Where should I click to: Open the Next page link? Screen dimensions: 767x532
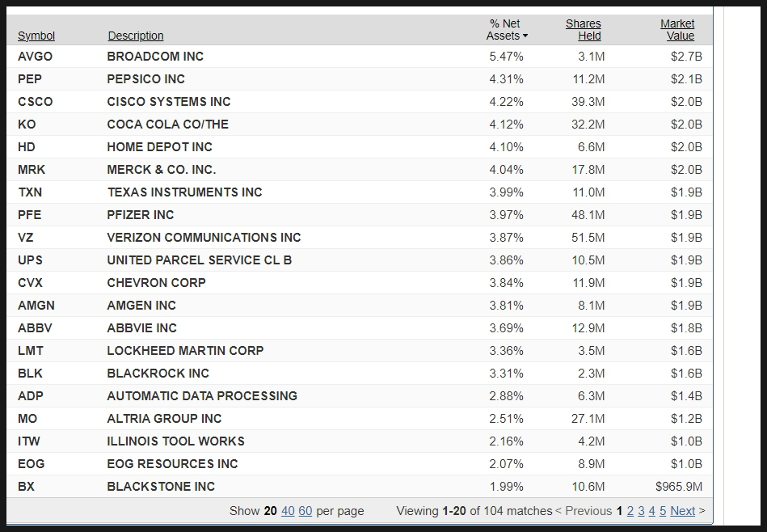(x=682, y=511)
